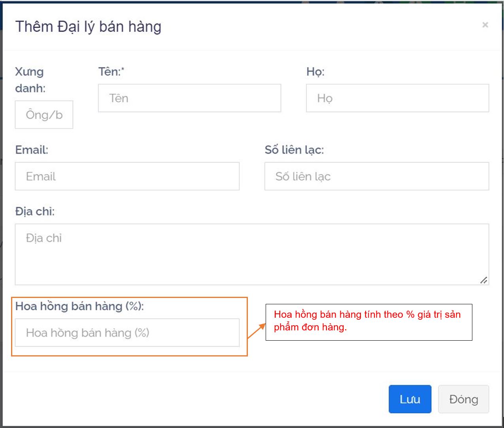Click the Xưng danh input field
This screenshot has height=428, width=504.
pyautogui.click(x=44, y=115)
